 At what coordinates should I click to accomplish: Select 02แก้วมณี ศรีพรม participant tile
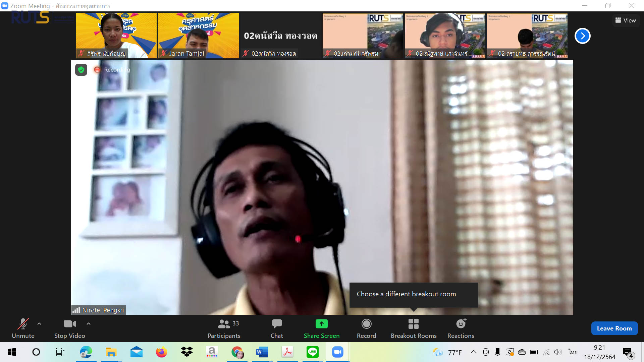(363, 36)
